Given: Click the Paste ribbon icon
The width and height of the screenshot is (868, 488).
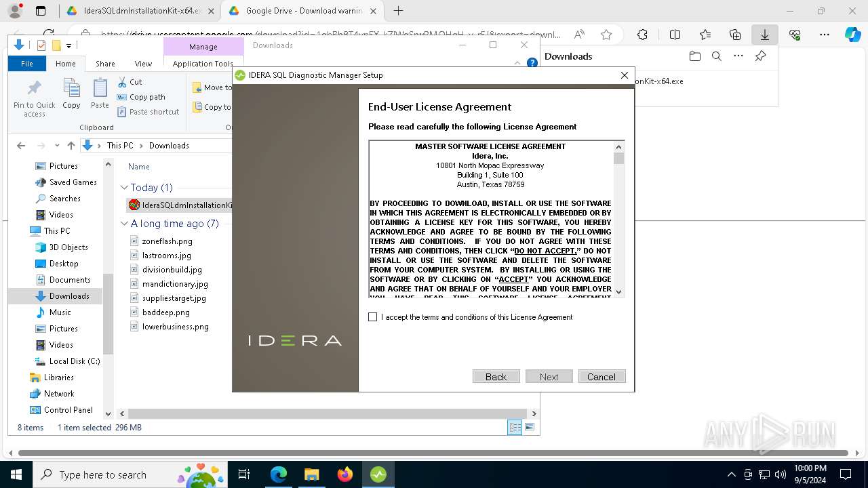Looking at the screenshot, I should pyautogui.click(x=100, y=94).
